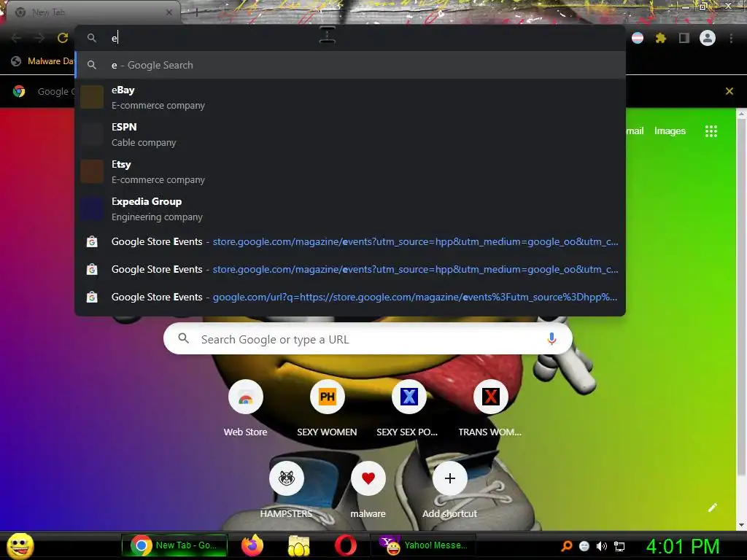This screenshot has height=560, width=747.
Task: Click the tray magnifier search icon
Action: point(567,545)
